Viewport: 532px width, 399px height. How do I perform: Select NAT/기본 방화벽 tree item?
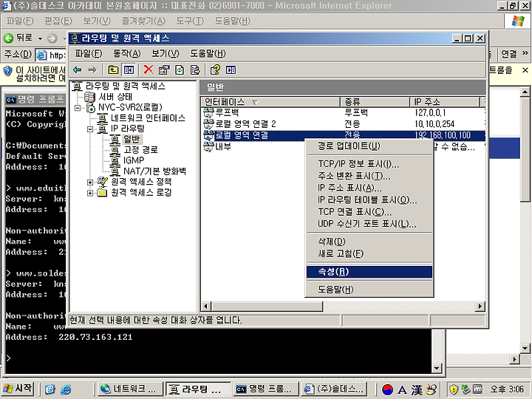tap(154, 171)
